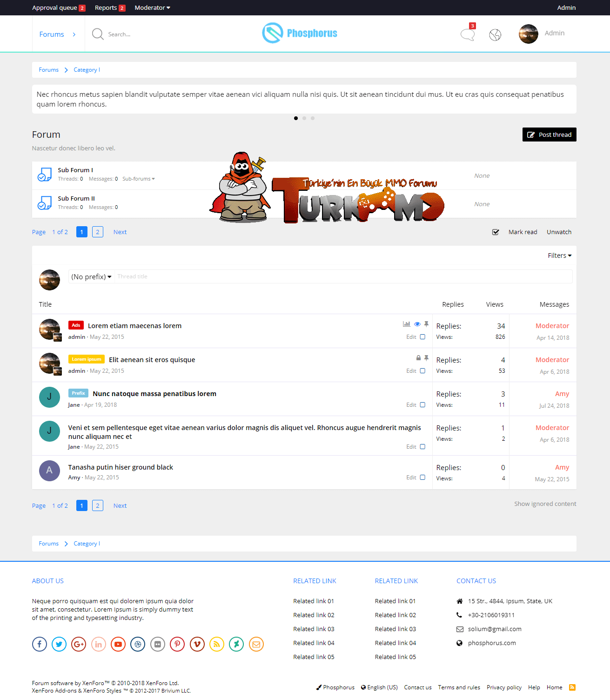Expand the Forums navigation chevron
This screenshot has width=610, height=700.
(x=74, y=34)
